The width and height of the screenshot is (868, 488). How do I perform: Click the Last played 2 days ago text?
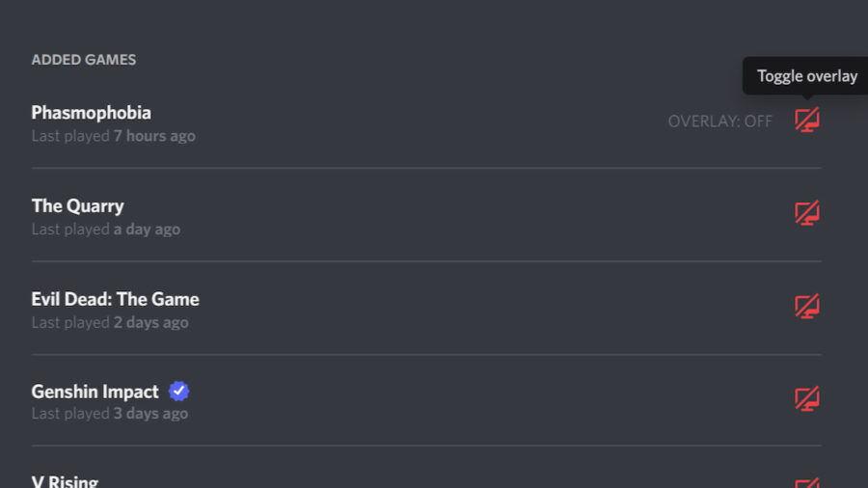point(110,322)
